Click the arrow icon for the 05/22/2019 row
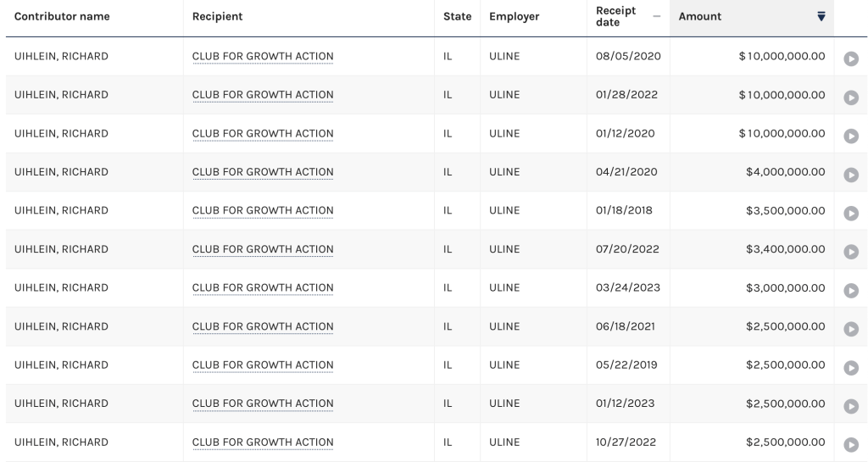The height and width of the screenshot is (462, 868). [x=851, y=368]
